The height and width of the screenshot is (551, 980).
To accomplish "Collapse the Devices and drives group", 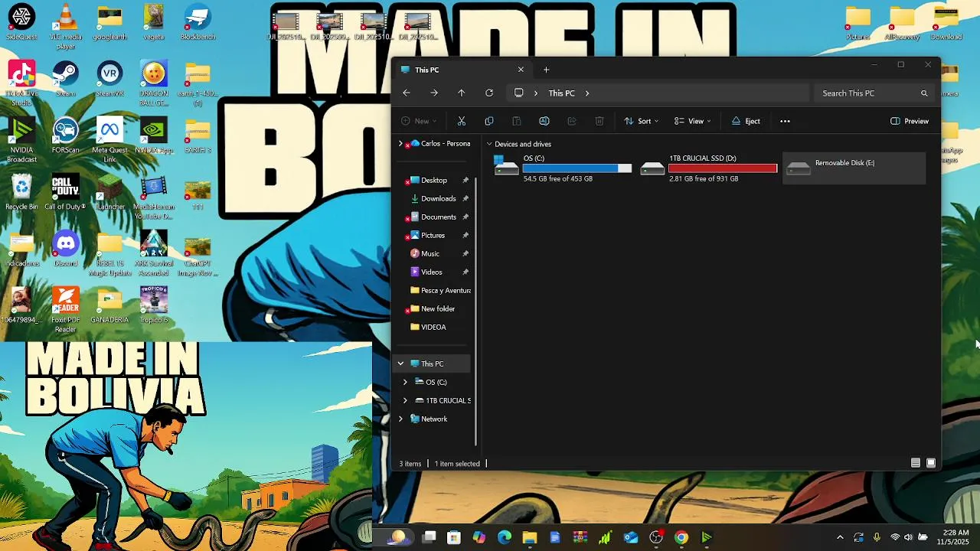I will (489, 144).
